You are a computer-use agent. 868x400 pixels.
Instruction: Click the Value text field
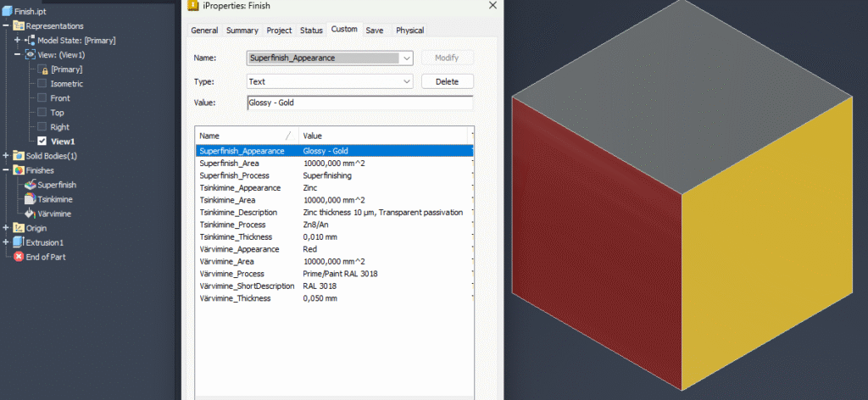pyautogui.click(x=359, y=103)
